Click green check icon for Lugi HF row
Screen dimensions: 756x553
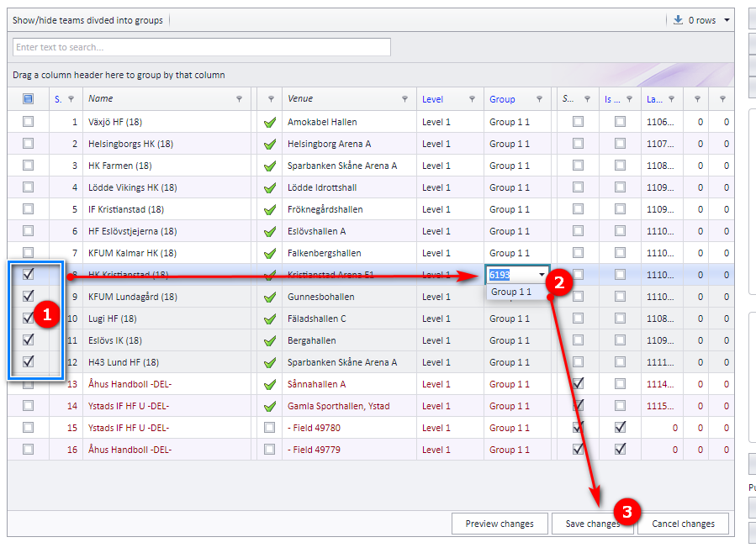pyautogui.click(x=270, y=319)
